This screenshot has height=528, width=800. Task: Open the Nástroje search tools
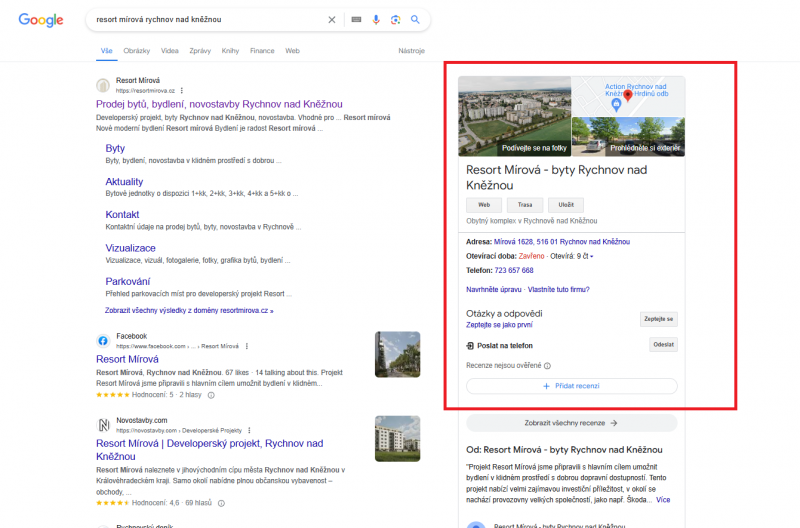[411, 51]
